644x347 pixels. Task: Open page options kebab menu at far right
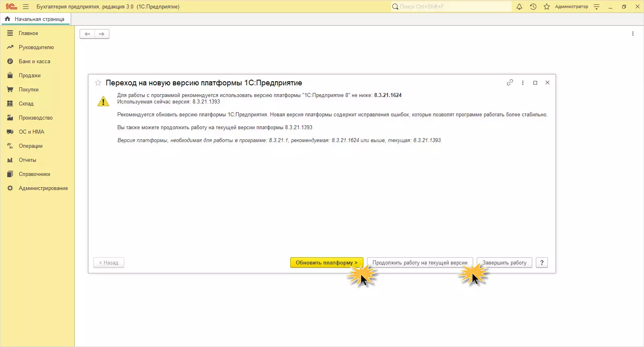633,34
